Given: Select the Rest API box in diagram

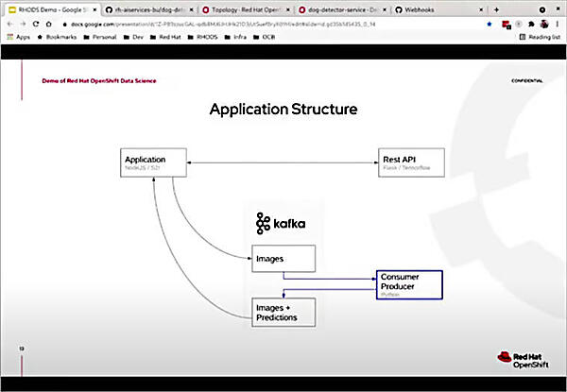Looking at the screenshot, I should tap(409, 162).
